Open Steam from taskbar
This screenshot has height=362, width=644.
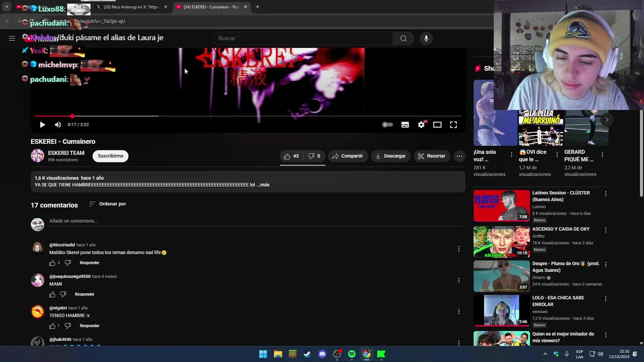coord(307,354)
